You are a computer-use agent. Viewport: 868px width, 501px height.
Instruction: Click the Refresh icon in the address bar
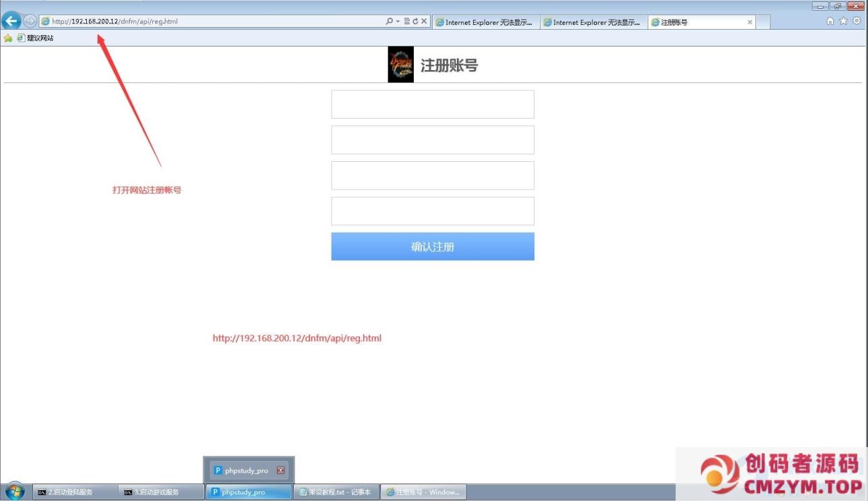coord(415,21)
